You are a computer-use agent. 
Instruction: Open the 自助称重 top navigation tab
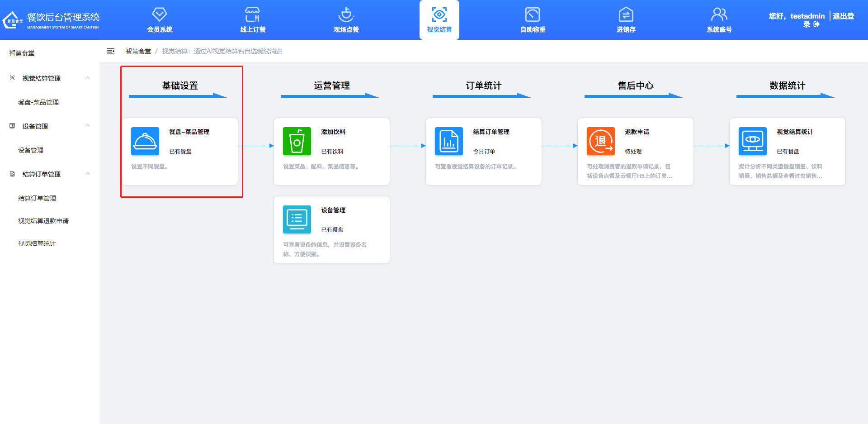click(533, 20)
